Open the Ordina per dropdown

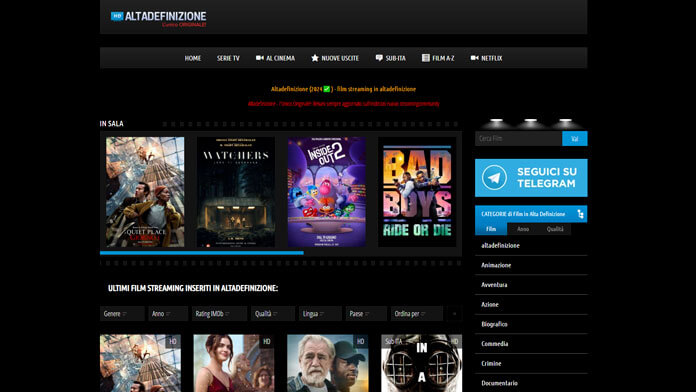tap(417, 313)
